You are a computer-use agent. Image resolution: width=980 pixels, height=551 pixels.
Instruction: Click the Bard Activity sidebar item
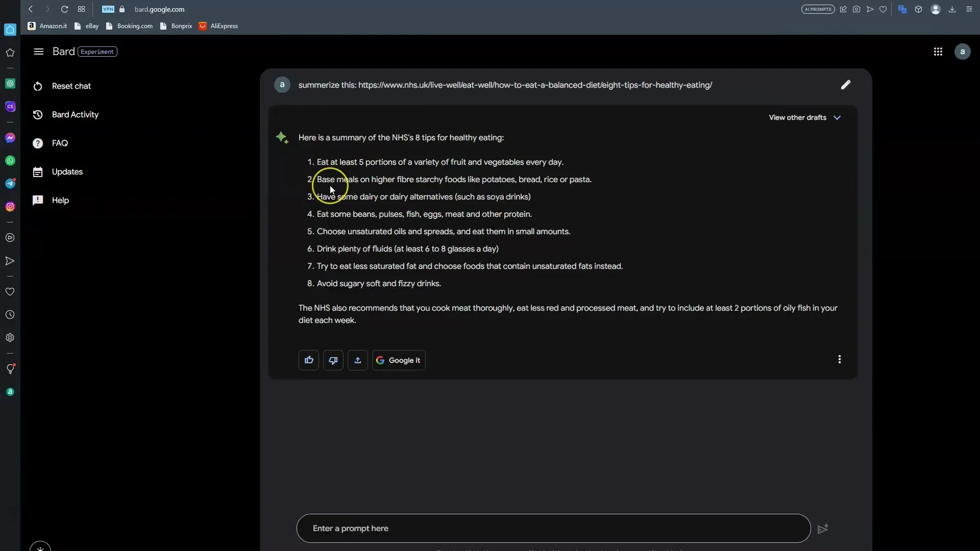(76, 114)
